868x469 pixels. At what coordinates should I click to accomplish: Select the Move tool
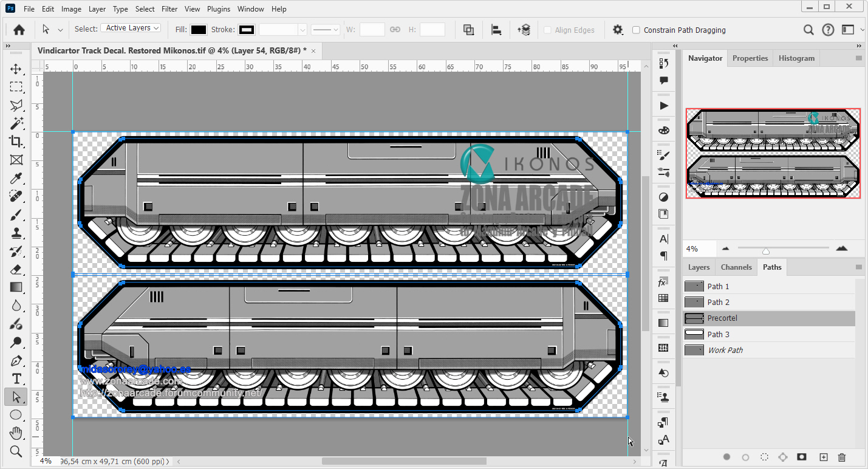tap(16, 69)
